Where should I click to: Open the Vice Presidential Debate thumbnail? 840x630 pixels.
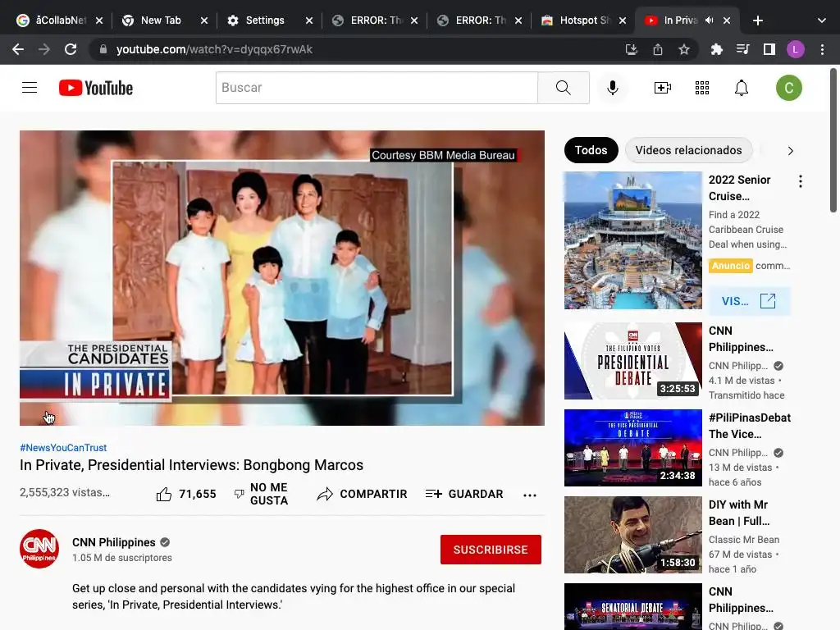(632, 447)
